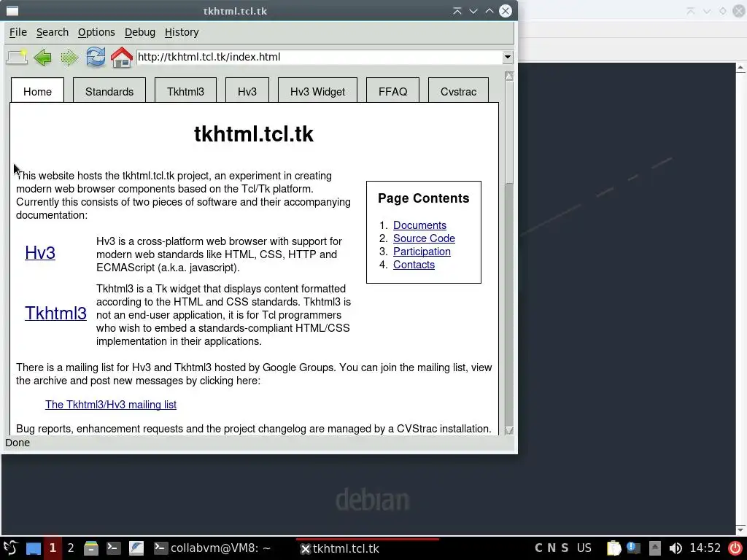
Task: Click the URL address field
Action: click(x=320, y=57)
